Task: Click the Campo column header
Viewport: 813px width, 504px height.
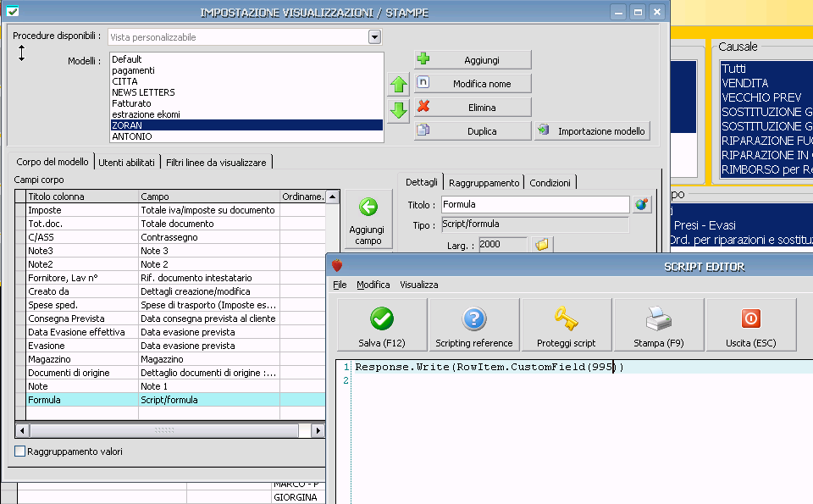Action: (x=209, y=197)
